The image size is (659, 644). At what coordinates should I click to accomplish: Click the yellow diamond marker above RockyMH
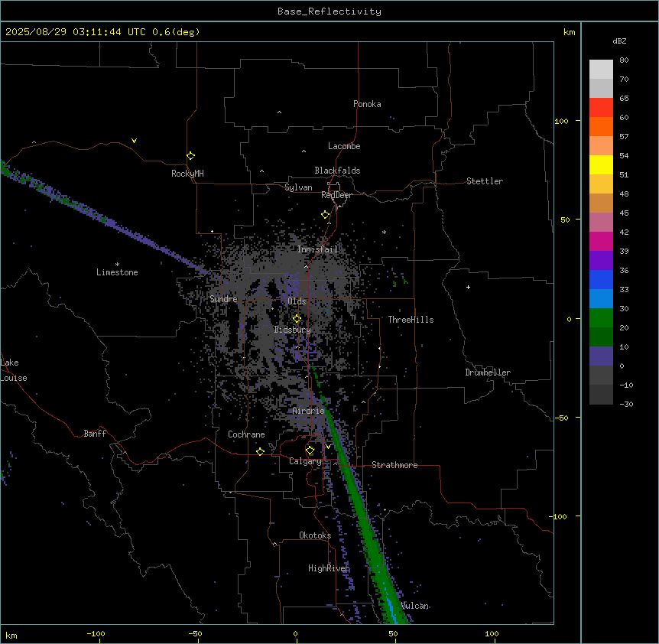191,156
